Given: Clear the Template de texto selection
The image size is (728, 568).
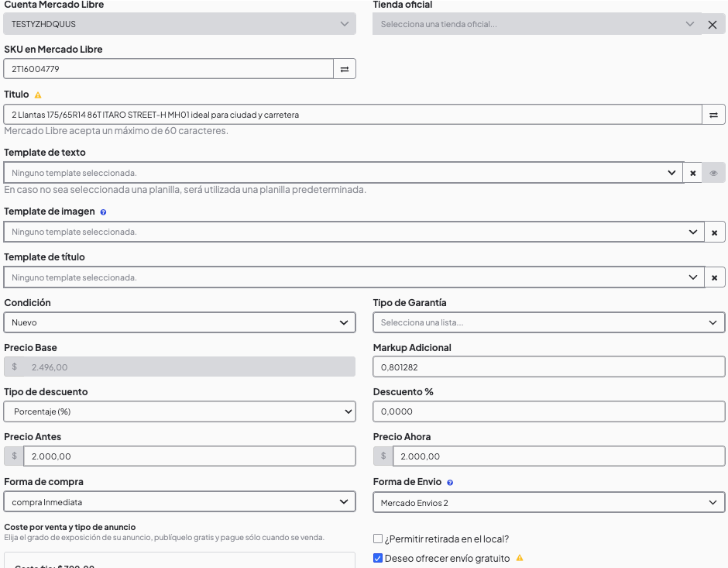Looking at the screenshot, I should pos(692,173).
